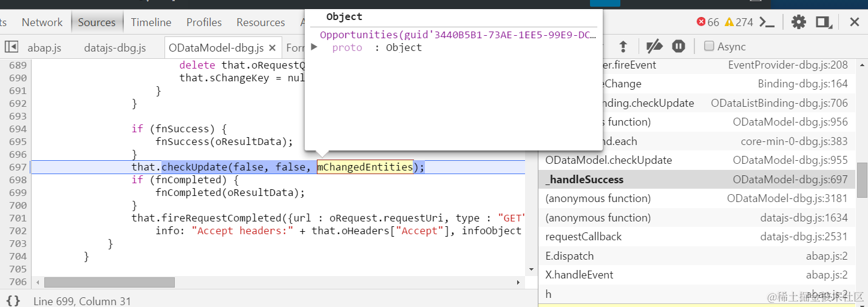Screen dimensions: 868x307
Task: Set breakpoint on line number 701
Action: [x=18, y=218]
